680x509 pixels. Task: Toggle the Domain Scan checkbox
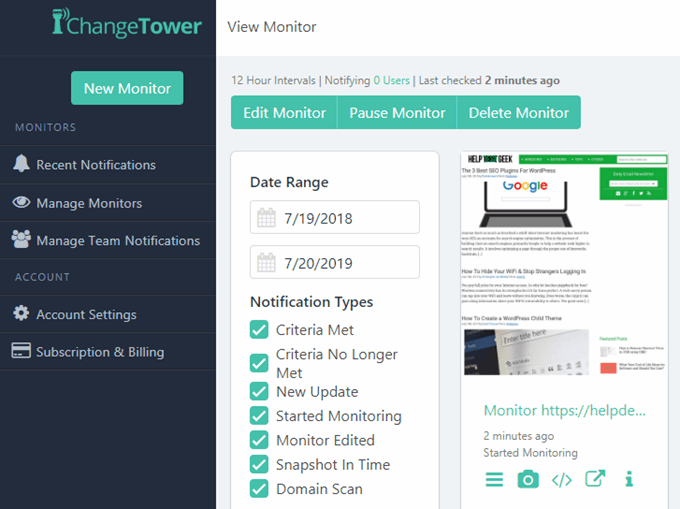pyautogui.click(x=259, y=488)
